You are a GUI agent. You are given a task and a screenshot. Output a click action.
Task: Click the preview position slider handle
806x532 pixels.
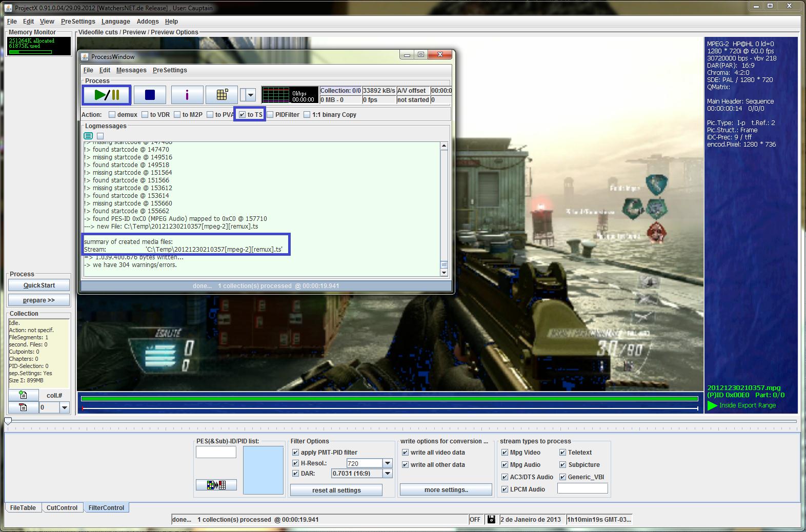(x=8, y=421)
